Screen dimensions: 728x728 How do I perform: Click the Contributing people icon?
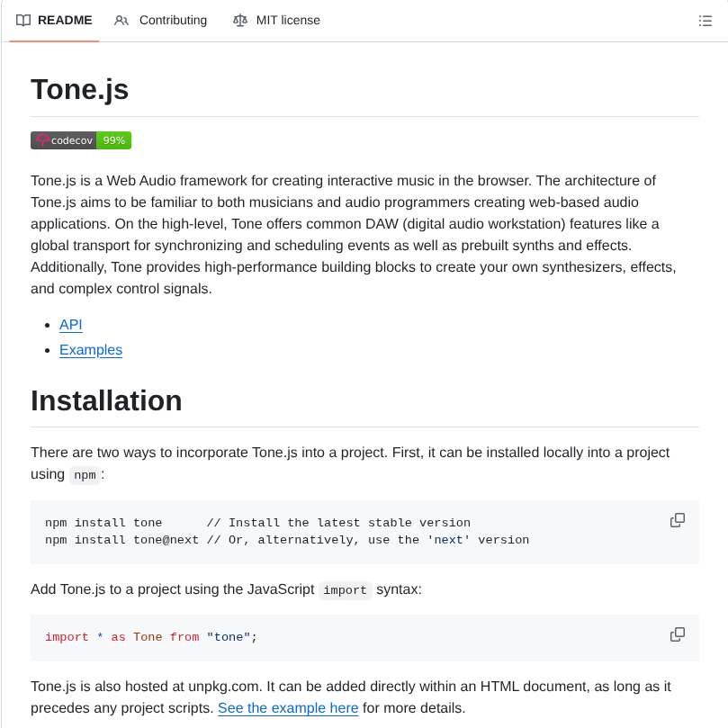point(121,20)
